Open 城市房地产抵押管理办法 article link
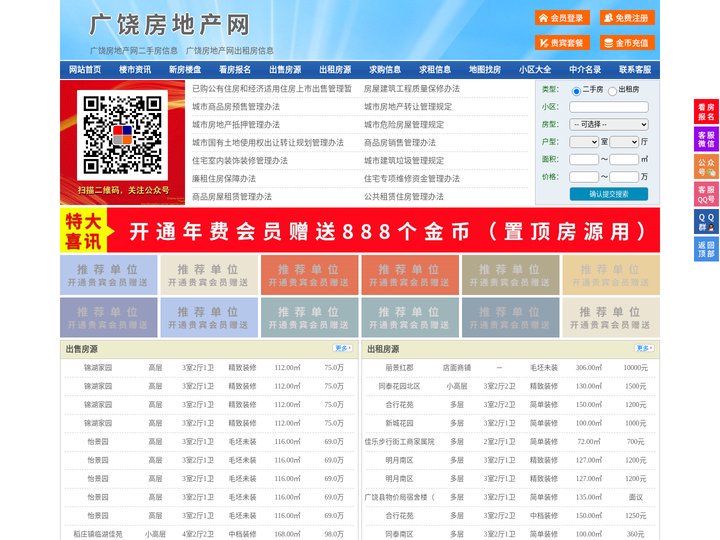Image resolution: width=720 pixels, height=540 pixels. pyautogui.click(x=236, y=124)
